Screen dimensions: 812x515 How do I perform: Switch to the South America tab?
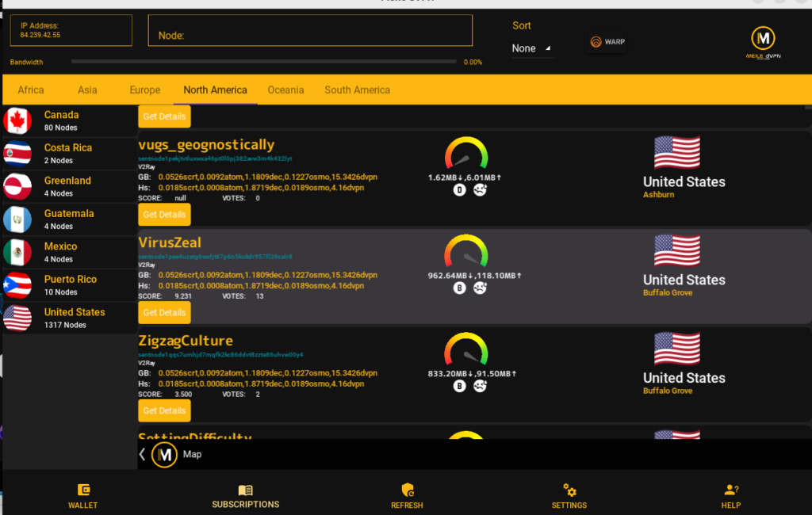click(x=357, y=90)
